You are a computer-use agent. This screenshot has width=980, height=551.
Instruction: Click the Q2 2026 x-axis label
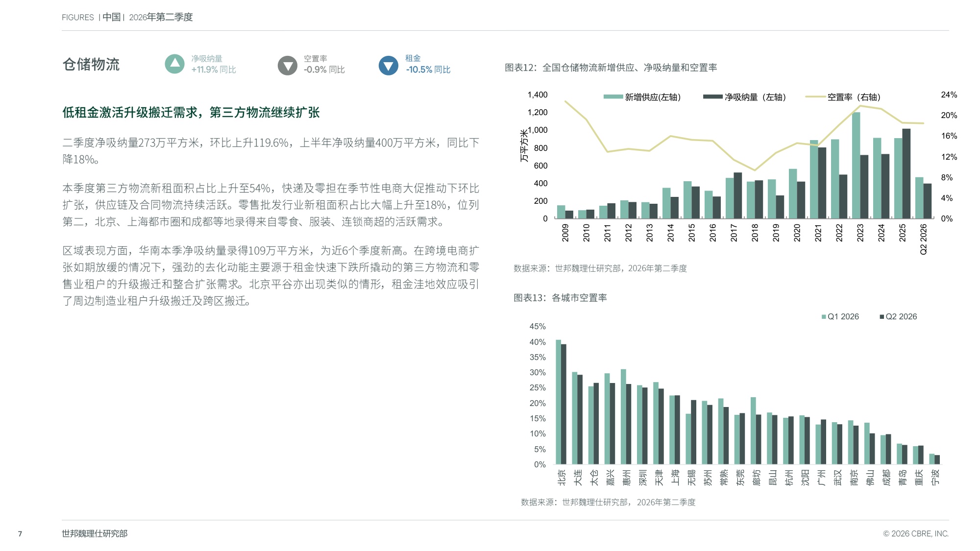pos(923,239)
